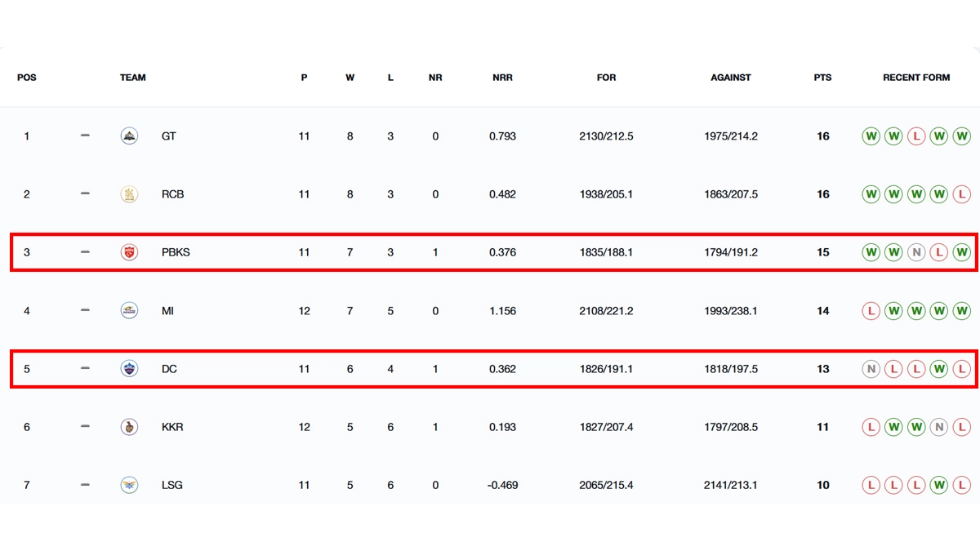Click LSG's win (W) form badge
Viewport: 980px width, 551px height.
[x=939, y=485]
